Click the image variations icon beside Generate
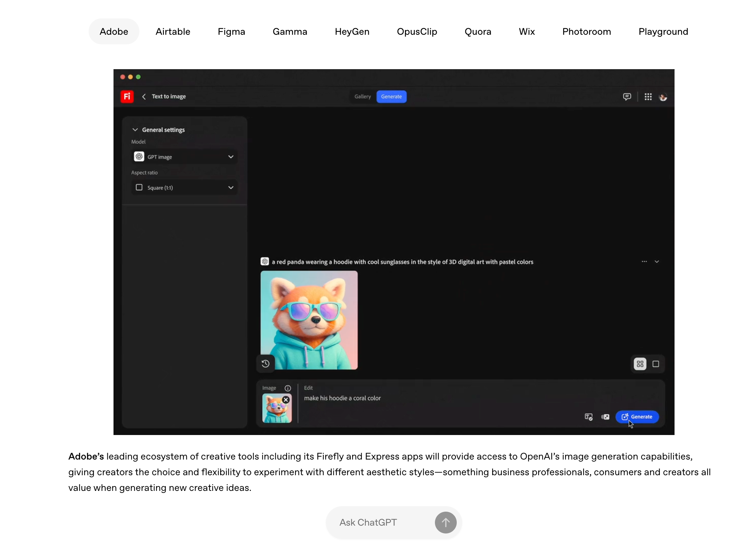The height and width of the screenshot is (543, 756). (x=605, y=417)
